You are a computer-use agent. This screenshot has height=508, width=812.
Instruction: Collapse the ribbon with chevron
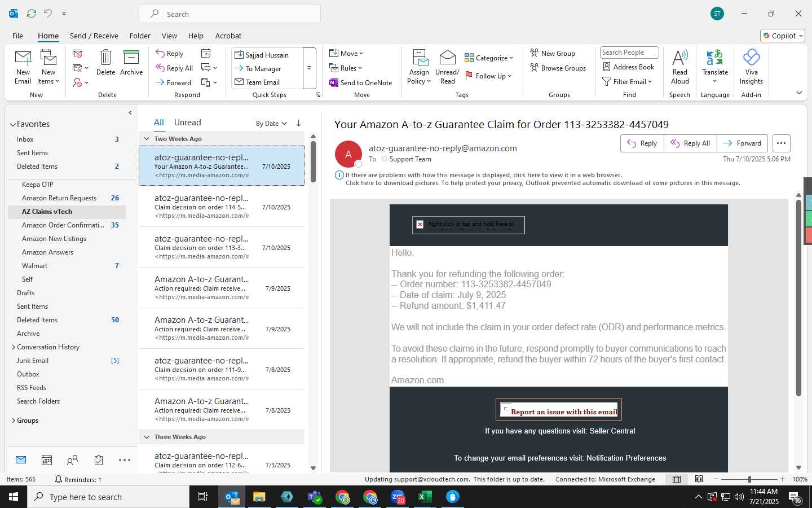(799, 93)
